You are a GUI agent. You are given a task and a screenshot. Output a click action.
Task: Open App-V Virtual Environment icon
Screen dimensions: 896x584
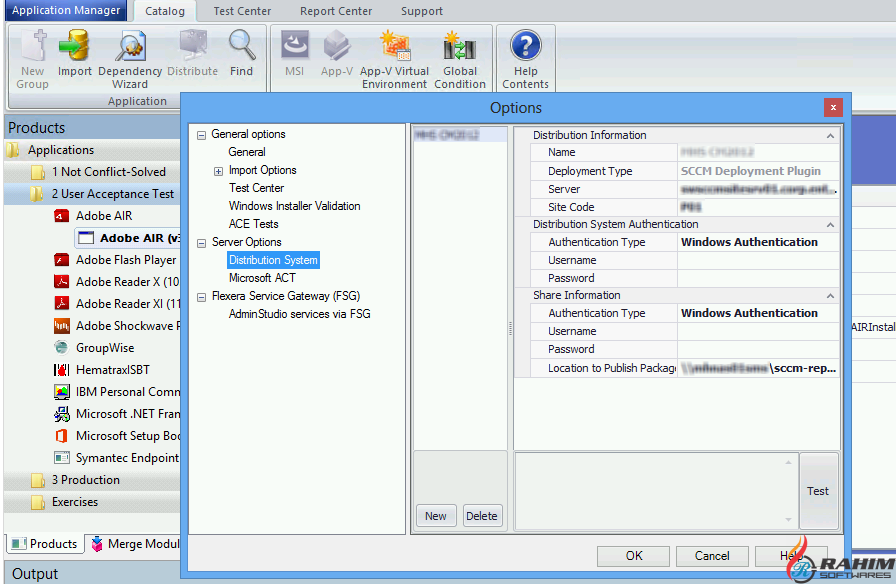pos(394,47)
